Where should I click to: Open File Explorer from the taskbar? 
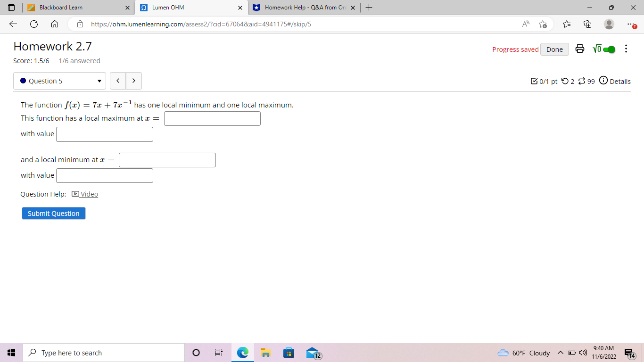265,353
